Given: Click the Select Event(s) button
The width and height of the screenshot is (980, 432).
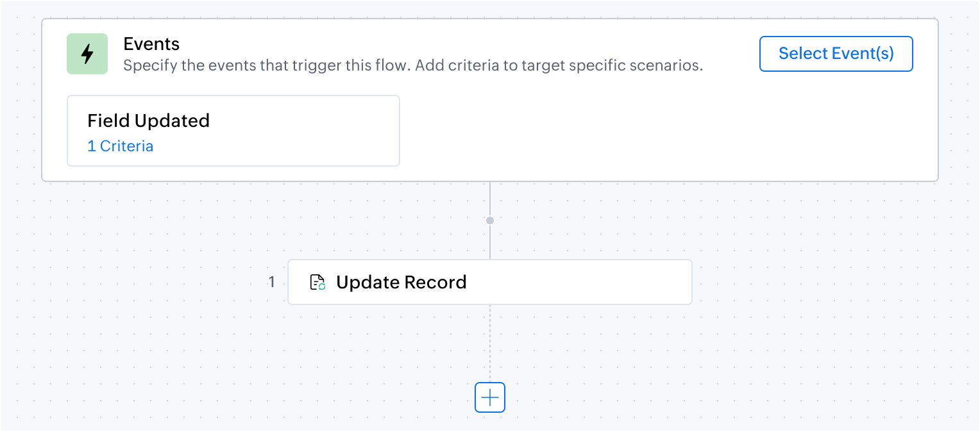Looking at the screenshot, I should (836, 54).
